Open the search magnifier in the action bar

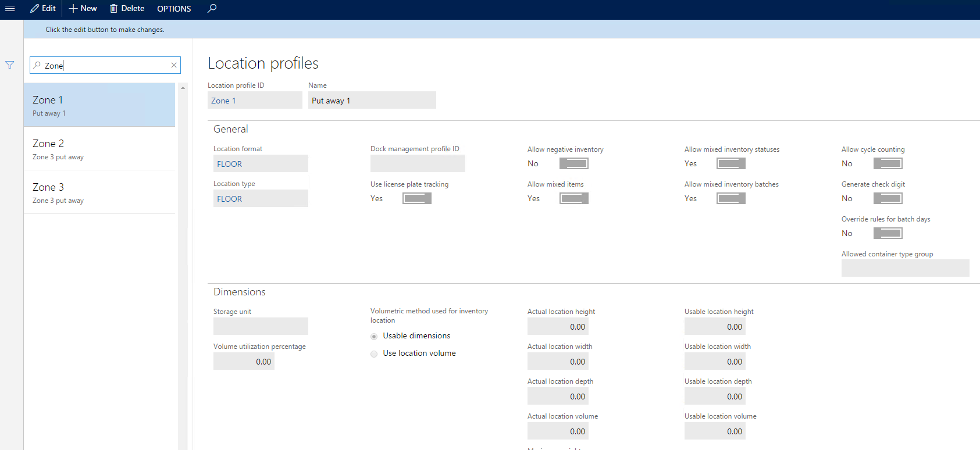[x=212, y=9]
